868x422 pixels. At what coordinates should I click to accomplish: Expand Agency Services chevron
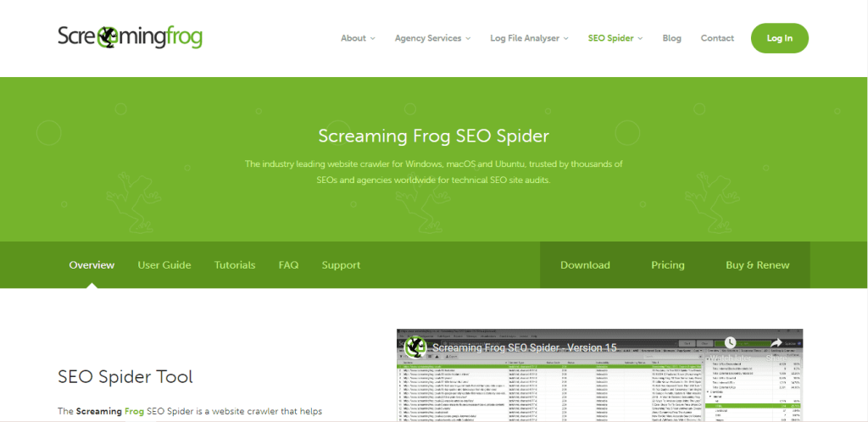coord(468,39)
